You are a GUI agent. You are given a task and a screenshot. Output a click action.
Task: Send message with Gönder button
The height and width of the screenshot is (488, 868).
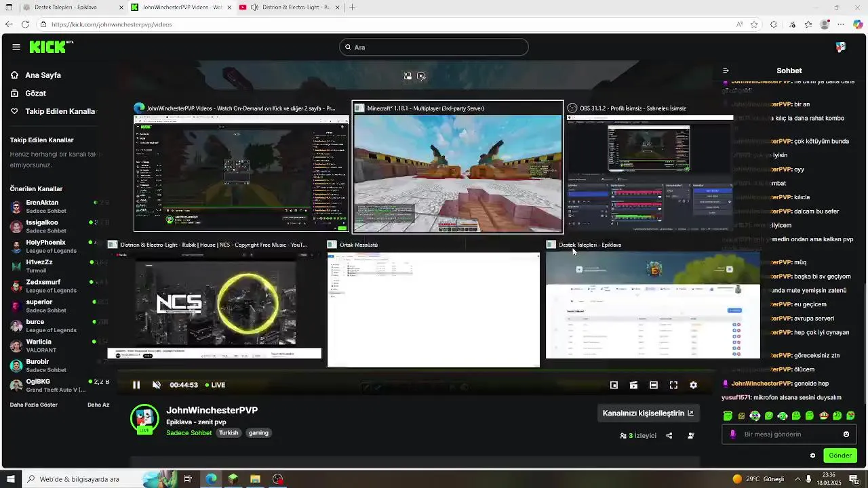click(840, 455)
